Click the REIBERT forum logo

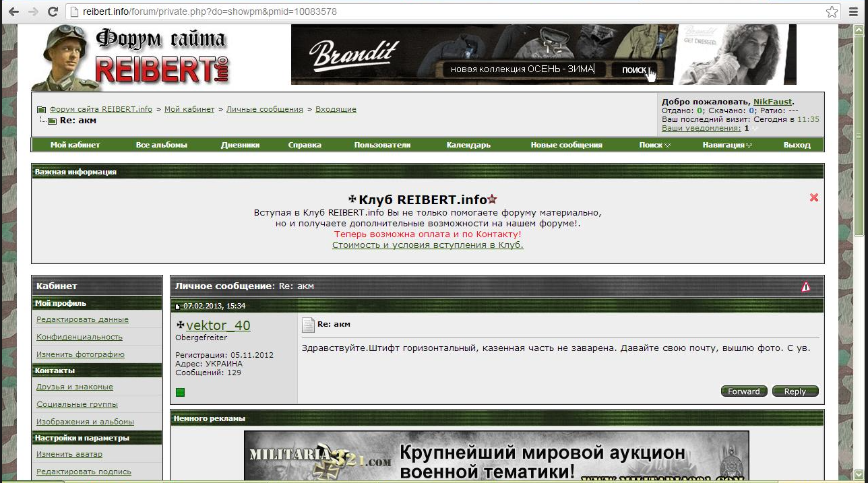tap(162, 57)
